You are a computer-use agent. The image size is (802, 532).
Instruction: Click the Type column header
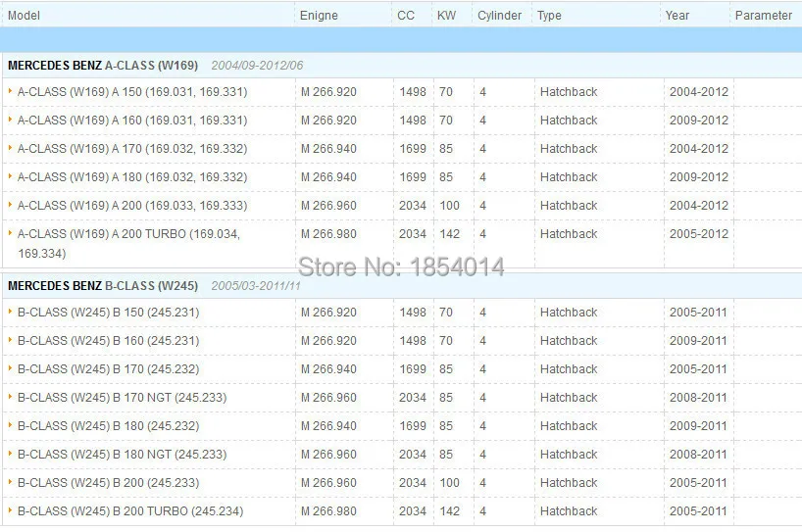coord(549,16)
